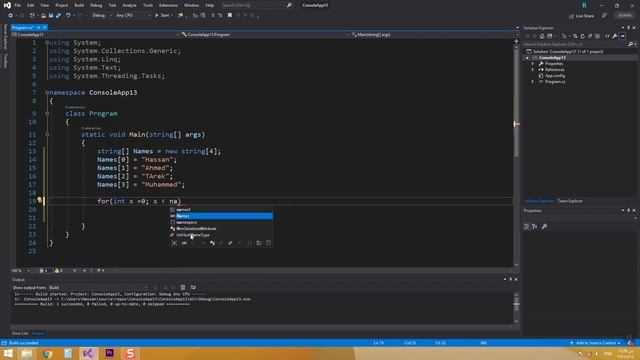The height and width of the screenshot is (360, 640).
Task: Collapse the class Program code block
Action: point(47,113)
